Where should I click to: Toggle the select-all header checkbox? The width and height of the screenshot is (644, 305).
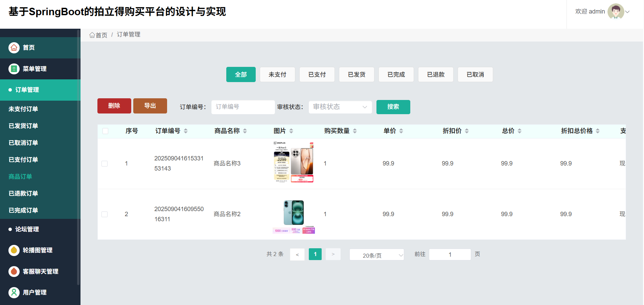click(105, 131)
